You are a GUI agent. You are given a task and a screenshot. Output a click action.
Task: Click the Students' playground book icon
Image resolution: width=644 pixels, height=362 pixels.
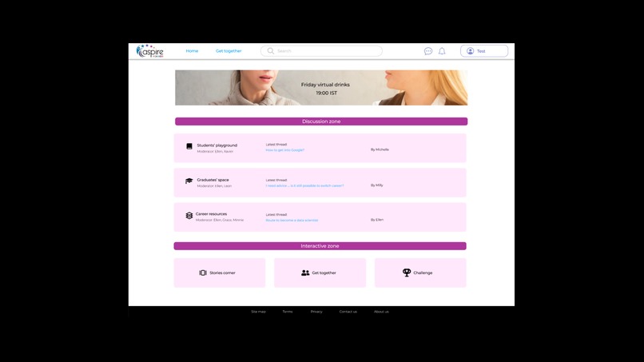tap(189, 146)
